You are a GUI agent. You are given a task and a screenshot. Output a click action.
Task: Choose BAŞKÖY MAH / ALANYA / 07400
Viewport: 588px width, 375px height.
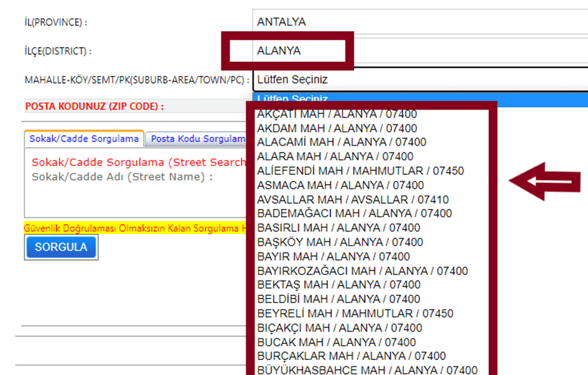(x=340, y=243)
